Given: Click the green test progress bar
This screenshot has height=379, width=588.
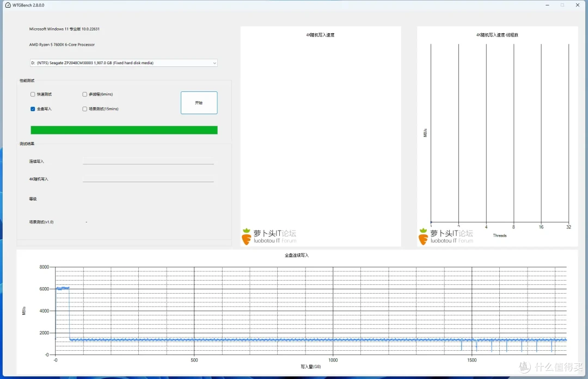Looking at the screenshot, I should 124,130.
